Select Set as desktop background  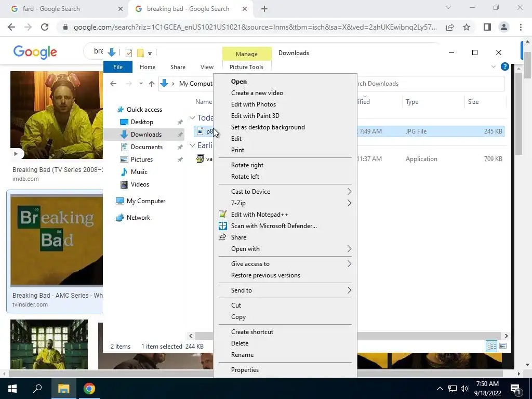point(268,127)
